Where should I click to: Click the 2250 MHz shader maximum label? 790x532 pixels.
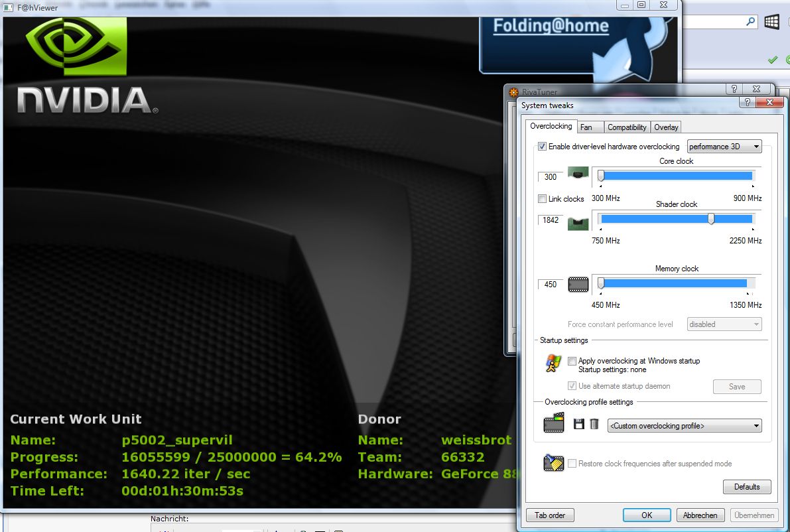(745, 240)
